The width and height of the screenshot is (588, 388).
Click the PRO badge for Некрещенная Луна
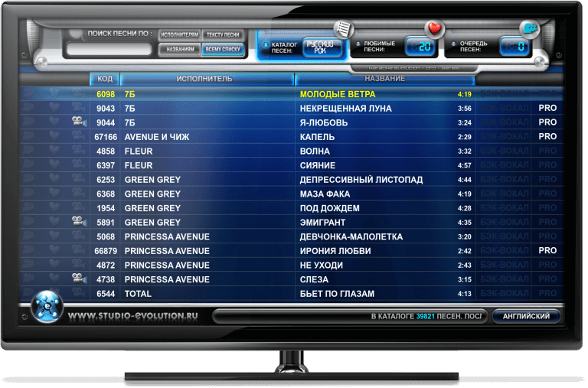[547, 109]
